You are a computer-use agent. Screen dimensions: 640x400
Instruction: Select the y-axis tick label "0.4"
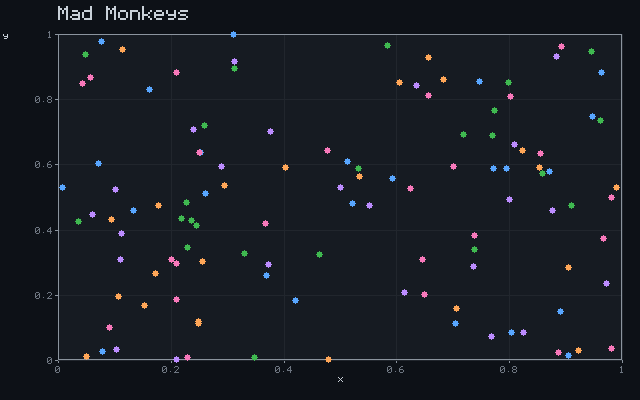click(44, 230)
